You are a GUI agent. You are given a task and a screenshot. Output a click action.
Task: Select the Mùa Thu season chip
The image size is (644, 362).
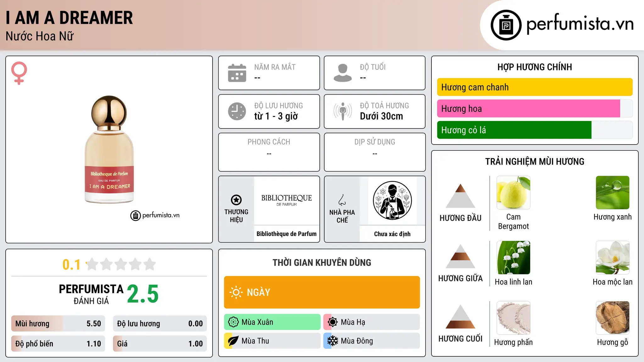(x=272, y=341)
